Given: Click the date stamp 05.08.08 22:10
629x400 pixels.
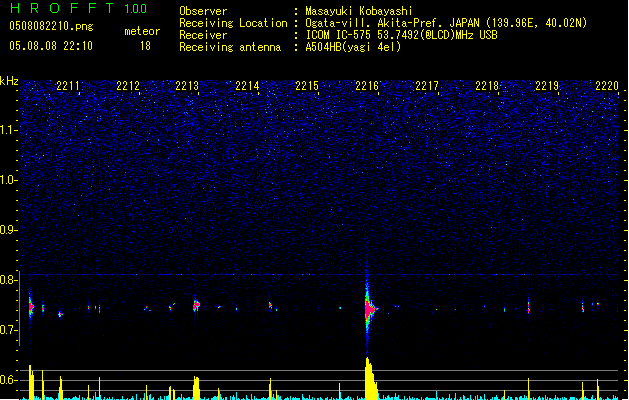Looking at the screenshot, I should [x=50, y=46].
